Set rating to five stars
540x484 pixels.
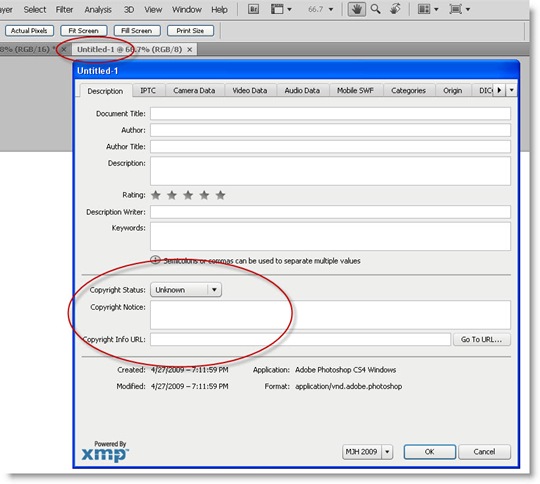(220, 195)
